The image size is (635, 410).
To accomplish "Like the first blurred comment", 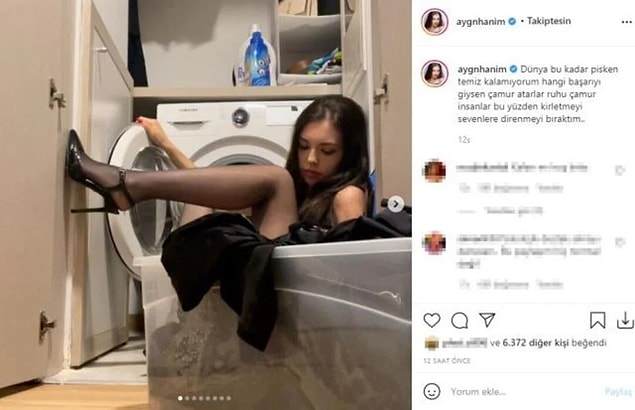I will 620,171.
